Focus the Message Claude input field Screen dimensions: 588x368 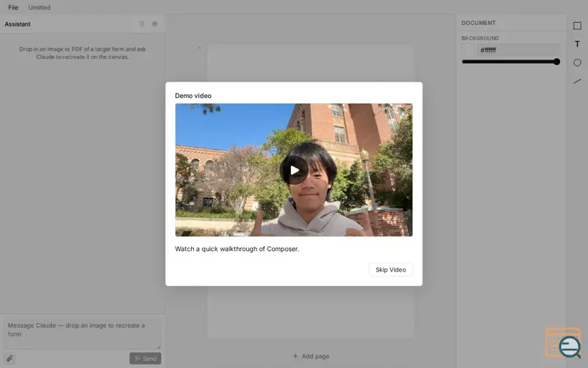tap(82, 334)
